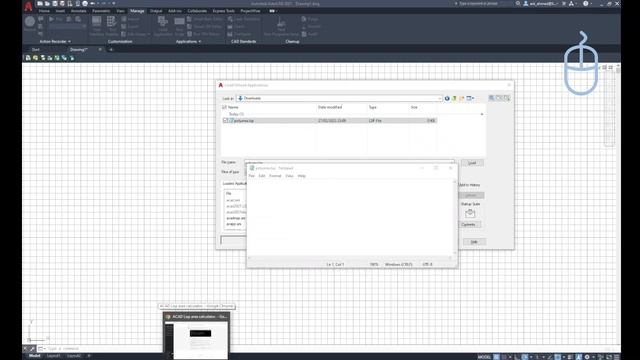Click the Chrome ACAD Lisp taskbar preview thumbnail
This screenshot has height=360, width=640.
pyautogui.click(x=196, y=336)
